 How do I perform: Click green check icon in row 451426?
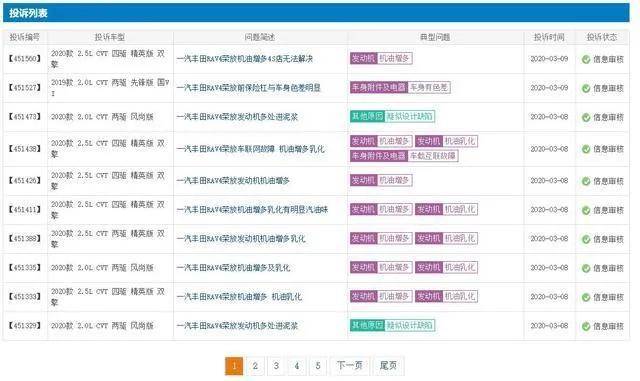tap(586, 181)
